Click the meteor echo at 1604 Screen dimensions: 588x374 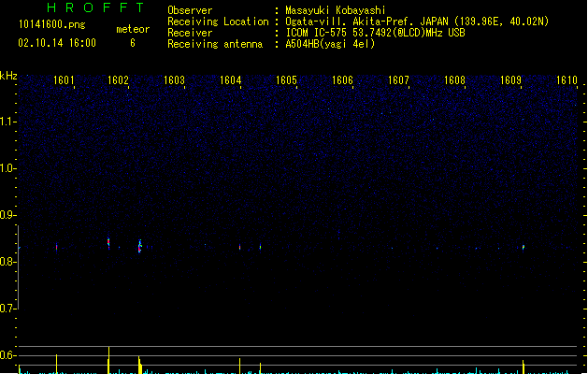(x=239, y=247)
